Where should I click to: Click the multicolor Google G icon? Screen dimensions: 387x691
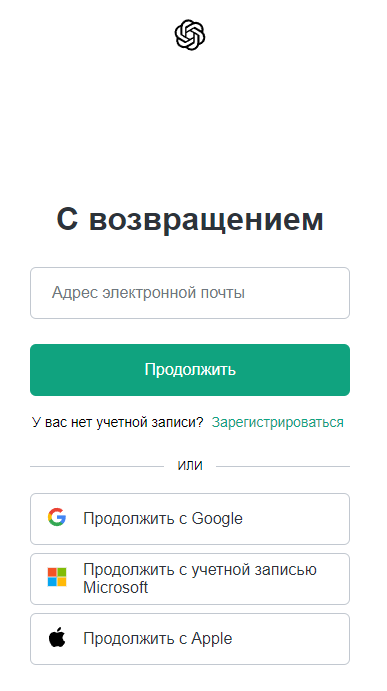pyautogui.click(x=57, y=517)
